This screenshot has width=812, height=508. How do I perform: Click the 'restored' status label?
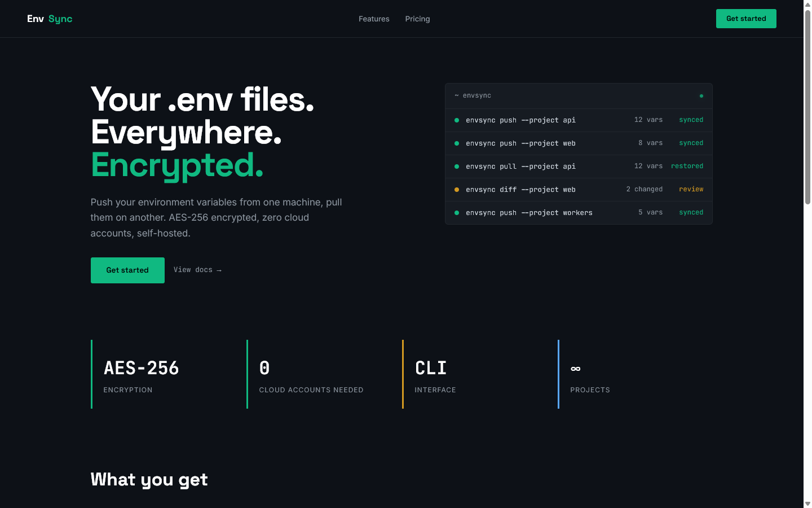coord(687,166)
